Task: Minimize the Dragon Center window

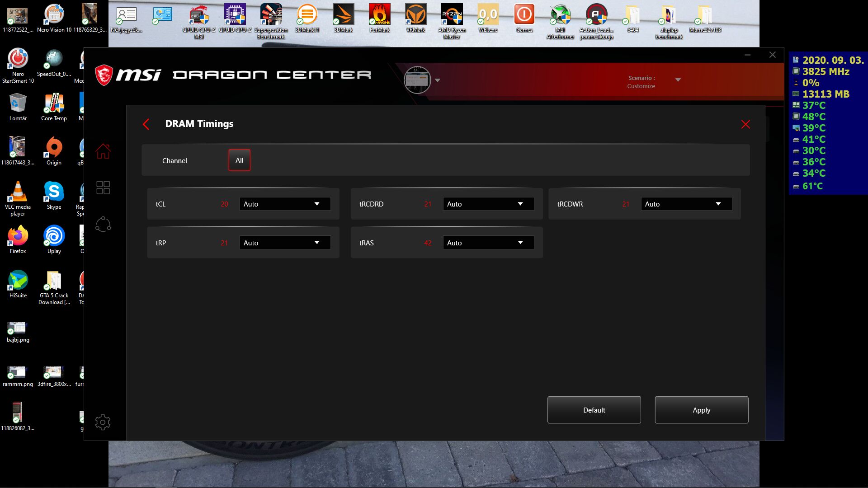Action: [748, 55]
